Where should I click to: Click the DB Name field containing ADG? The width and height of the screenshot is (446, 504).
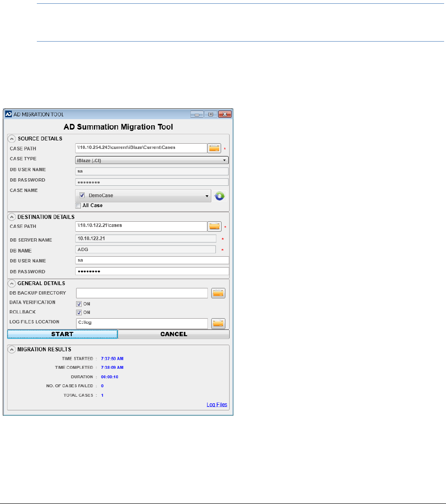(146, 250)
